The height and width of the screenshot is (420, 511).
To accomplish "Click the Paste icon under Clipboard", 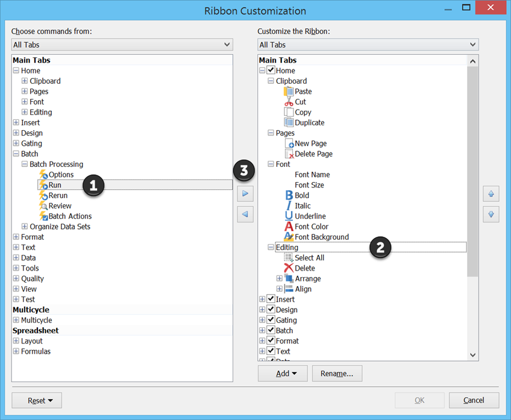I will [289, 92].
